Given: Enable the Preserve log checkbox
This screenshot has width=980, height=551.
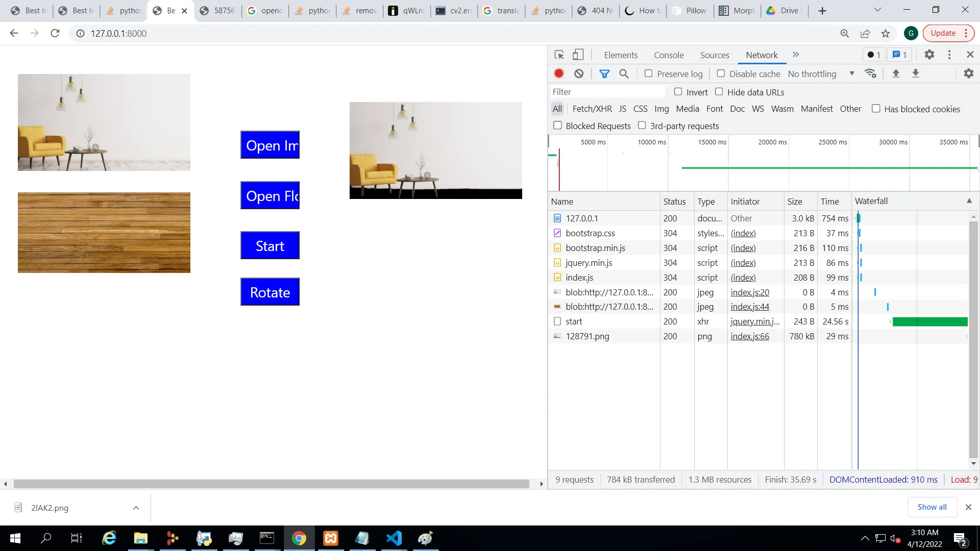Looking at the screenshot, I should coord(649,73).
